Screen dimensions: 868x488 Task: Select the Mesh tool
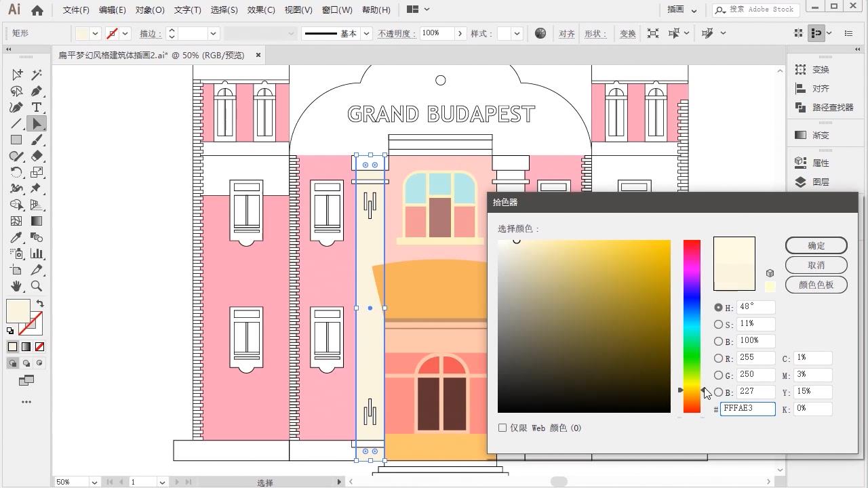[16, 221]
